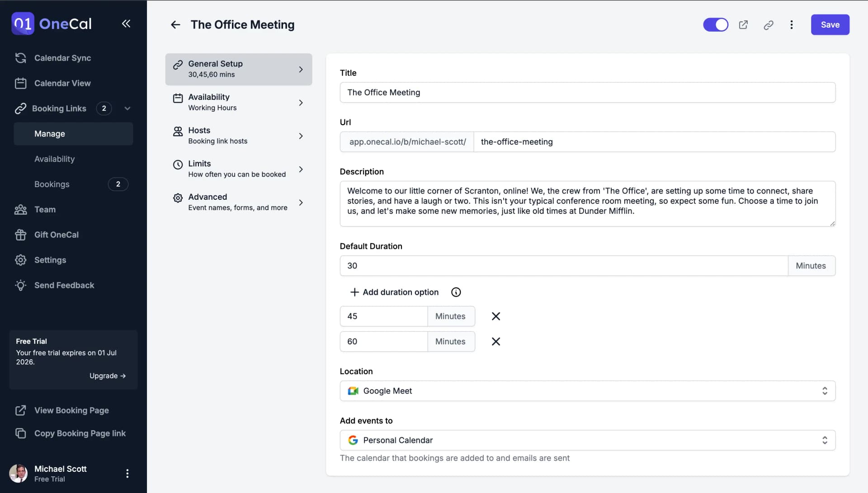Click the Booking Links count badge 2
The image size is (868, 493).
[x=104, y=108]
